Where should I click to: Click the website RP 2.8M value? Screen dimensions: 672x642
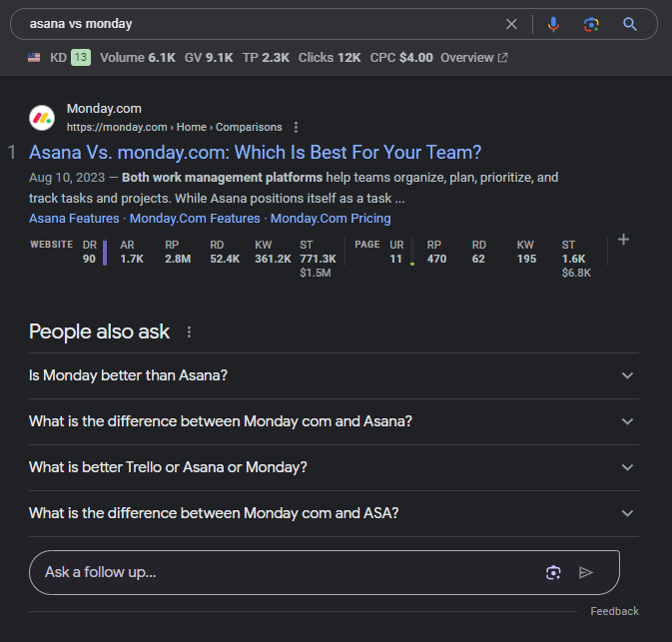[x=178, y=259]
